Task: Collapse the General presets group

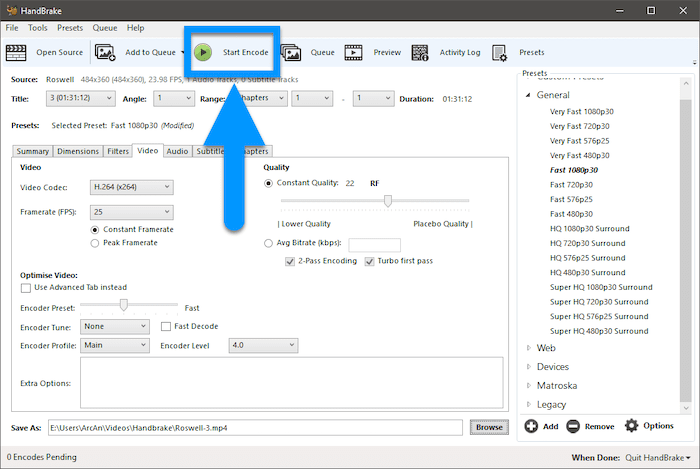Action: click(x=528, y=95)
